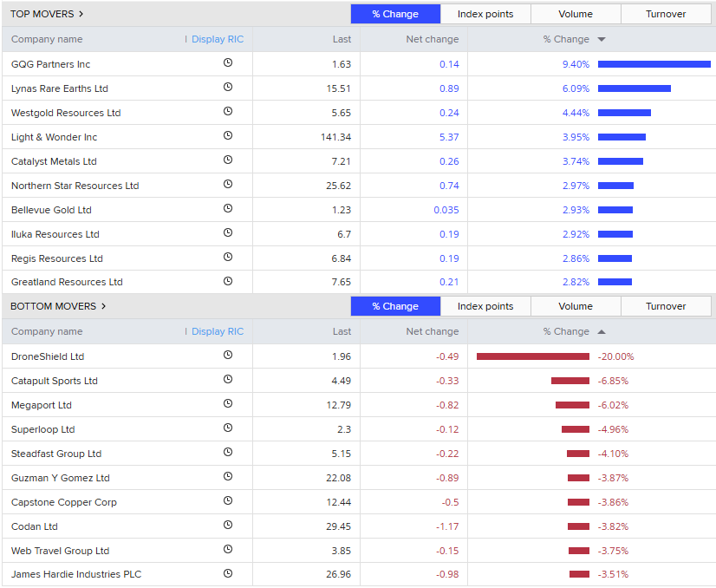Toggle Display RIC in Top Movers header
This screenshot has height=588, width=716.
click(x=217, y=39)
